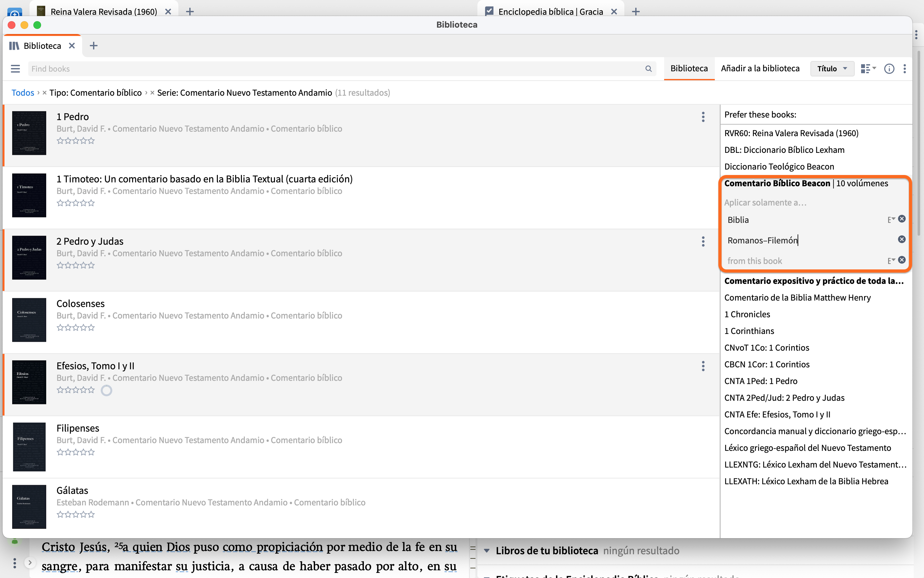Select CBCN 1Cor: 1 Corintios entry
924x578 pixels.
767,364
